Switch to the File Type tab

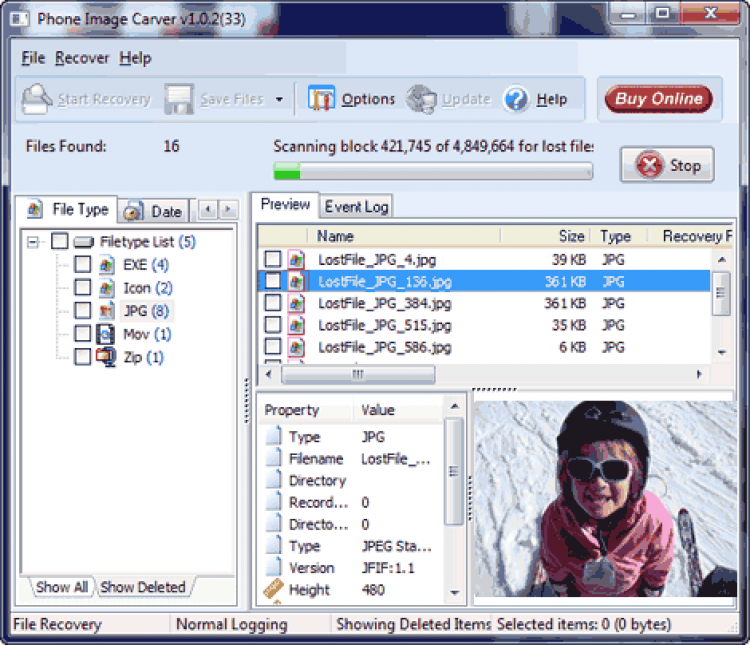(x=67, y=210)
